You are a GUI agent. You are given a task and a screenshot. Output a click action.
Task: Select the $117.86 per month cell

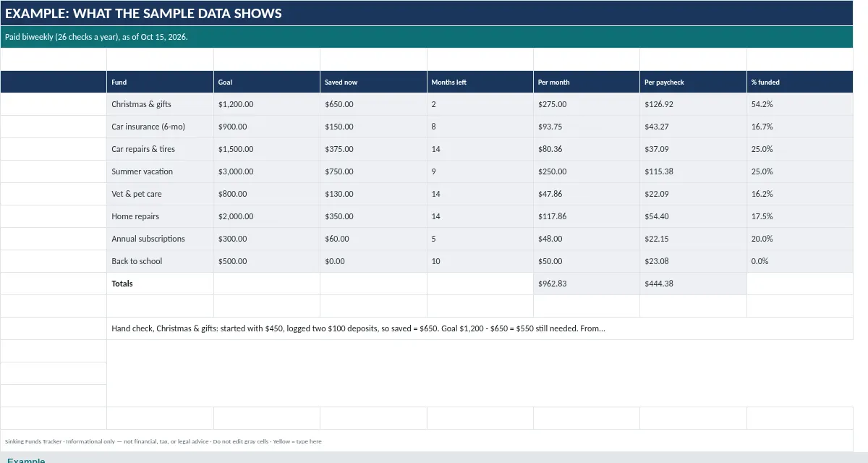tap(587, 216)
